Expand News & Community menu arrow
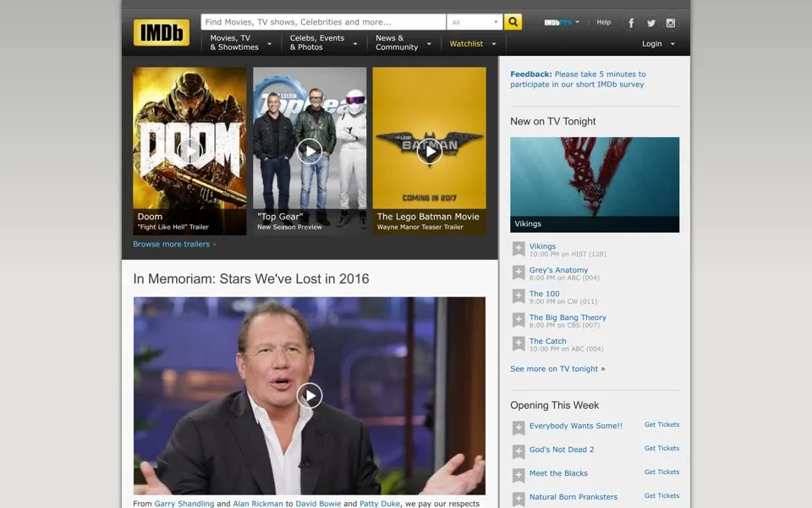The width and height of the screenshot is (812, 508). click(x=429, y=44)
